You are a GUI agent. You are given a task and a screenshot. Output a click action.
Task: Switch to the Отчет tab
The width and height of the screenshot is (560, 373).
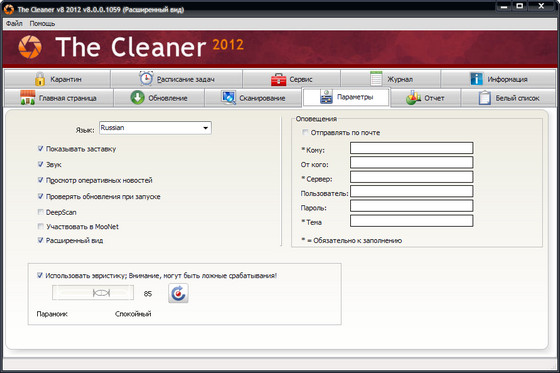pos(425,98)
